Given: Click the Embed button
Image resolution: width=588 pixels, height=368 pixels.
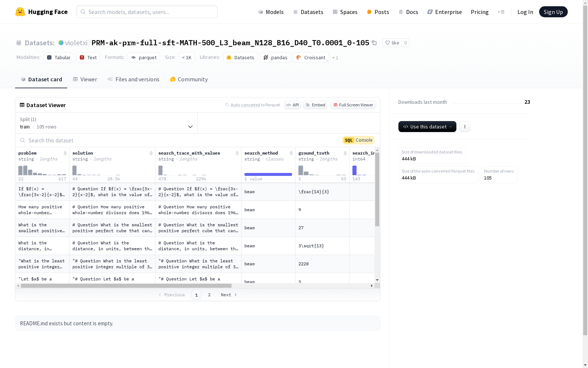Looking at the screenshot, I should (x=315, y=105).
